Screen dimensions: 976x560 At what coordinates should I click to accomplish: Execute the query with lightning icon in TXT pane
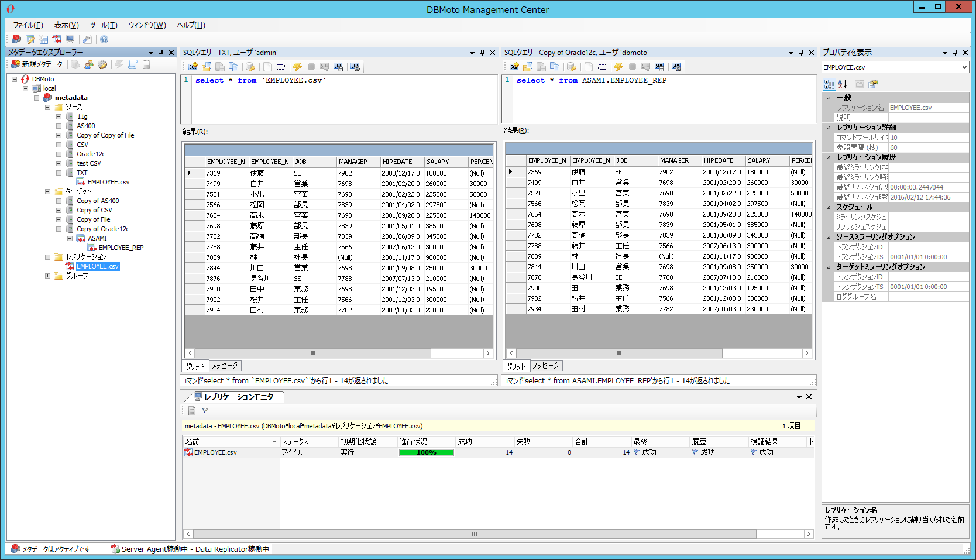pos(298,67)
